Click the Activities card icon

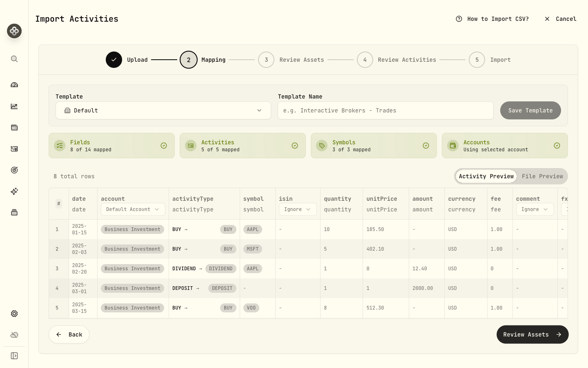pyautogui.click(x=191, y=146)
